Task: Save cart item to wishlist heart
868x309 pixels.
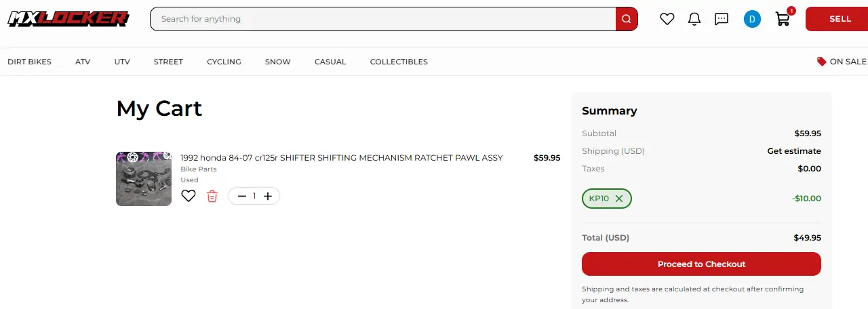Action: 189,196
